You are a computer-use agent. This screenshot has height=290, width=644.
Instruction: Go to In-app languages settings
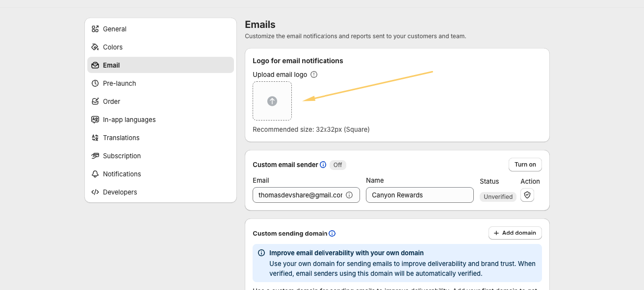coord(129,120)
